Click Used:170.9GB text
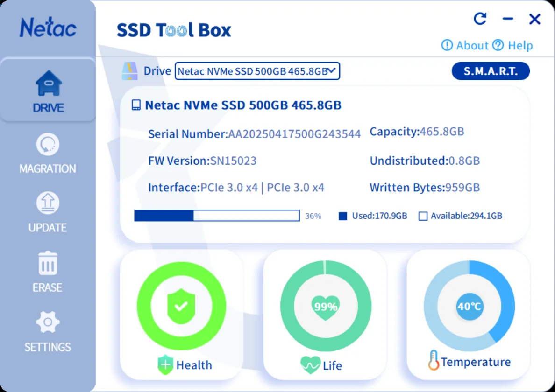 [x=379, y=216]
